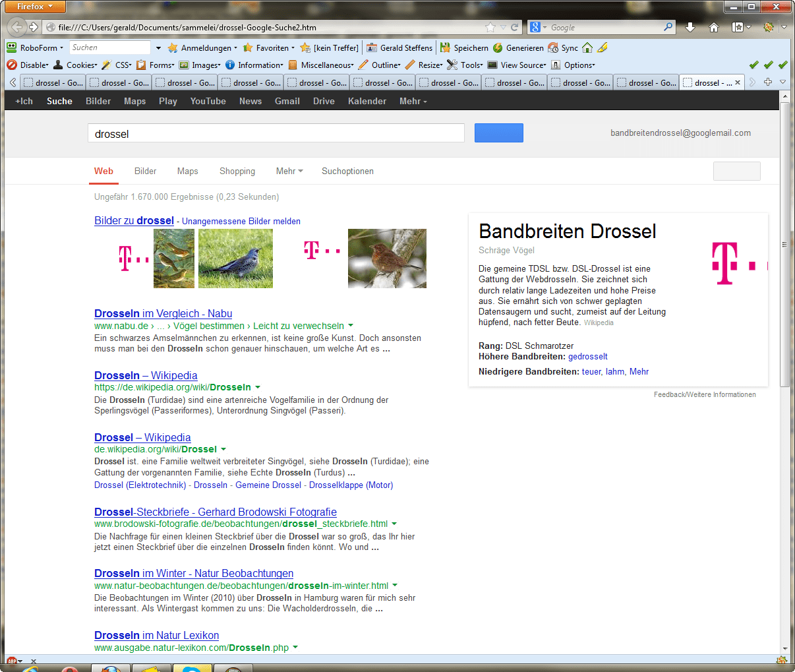Open the 'Drossel-Steckbriefe - Gerhard Brodowski Fotografie' link
This screenshot has width=795, height=672.
point(216,512)
